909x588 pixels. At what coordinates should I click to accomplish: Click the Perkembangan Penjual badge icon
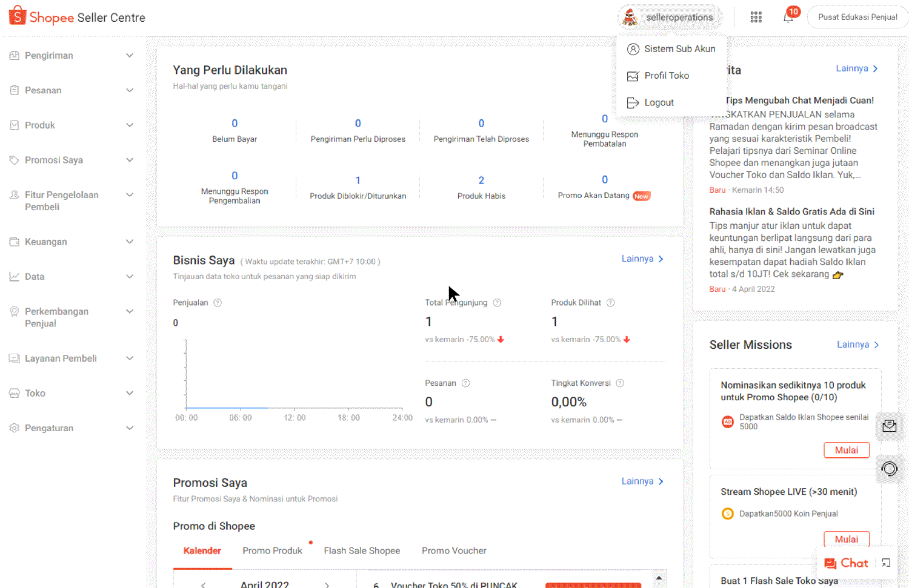[x=15, y=311]
